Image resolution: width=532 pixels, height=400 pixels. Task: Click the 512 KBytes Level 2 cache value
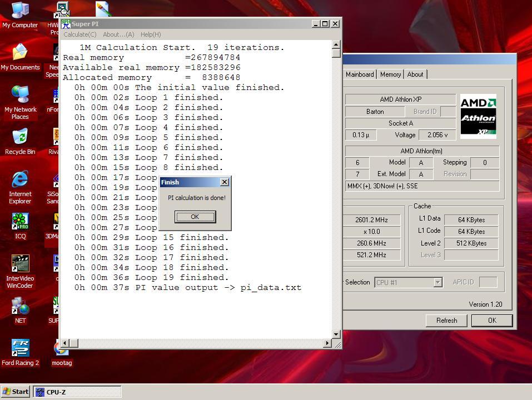click(471, 243)
